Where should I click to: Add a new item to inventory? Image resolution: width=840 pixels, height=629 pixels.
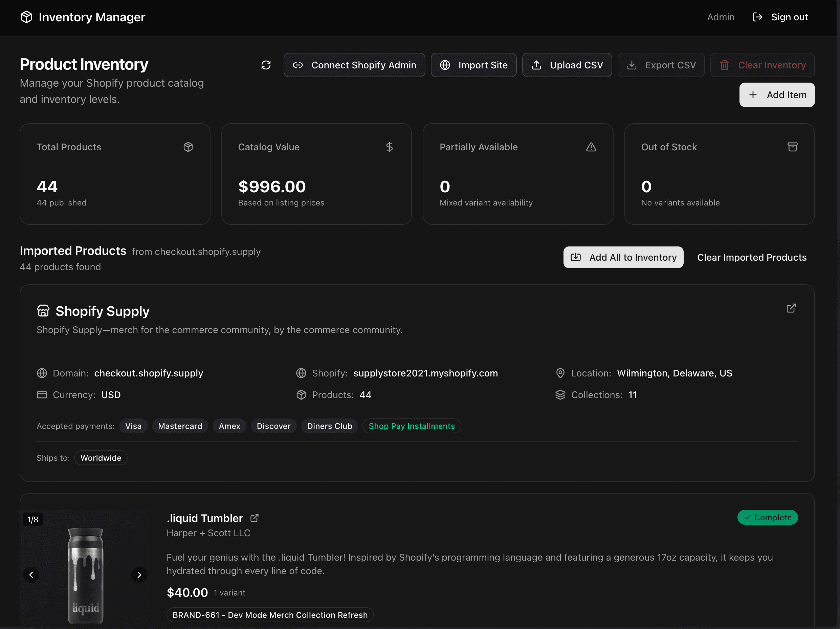click(x=777, y=95)
